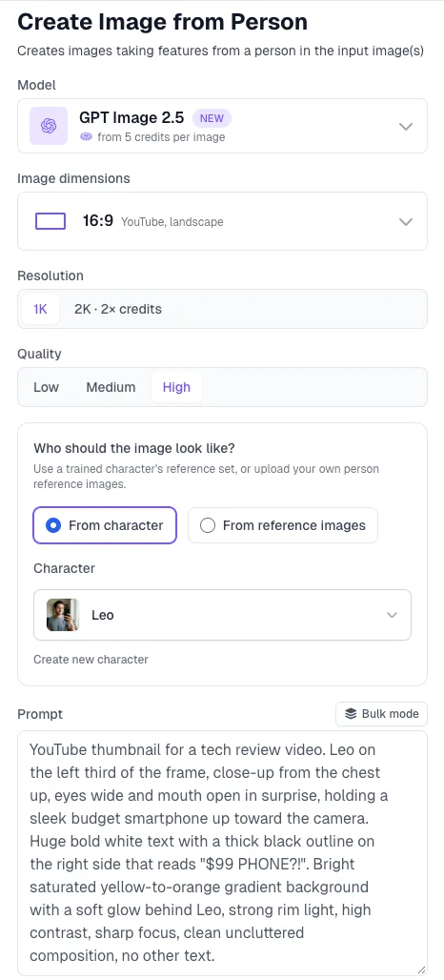Click the 'YouTube, landscape' caption text
Image resolution: width=444 pixels, height=980 pixels.
(x=172, y=222)
